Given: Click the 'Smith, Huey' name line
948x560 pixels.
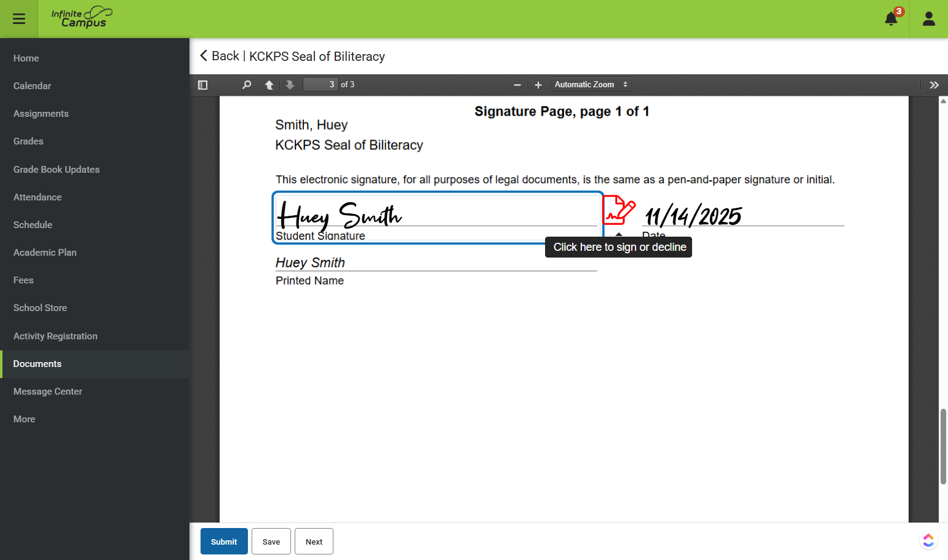Looking at the screenshot, I should click(x=311, y=125).
